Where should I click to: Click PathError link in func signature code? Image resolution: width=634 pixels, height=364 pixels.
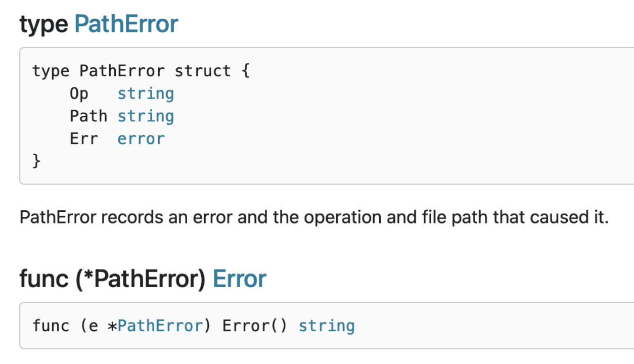click(160, 326)
